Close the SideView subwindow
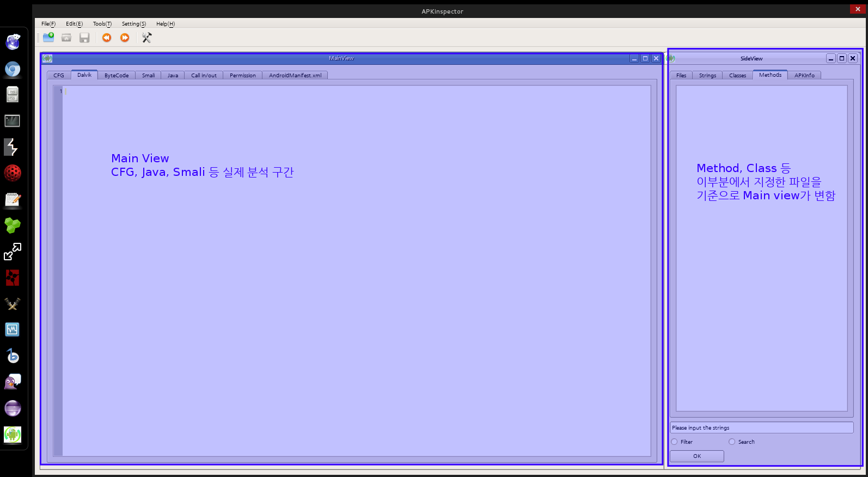This screenshot has width=868, height=477. tap(853, 58)
